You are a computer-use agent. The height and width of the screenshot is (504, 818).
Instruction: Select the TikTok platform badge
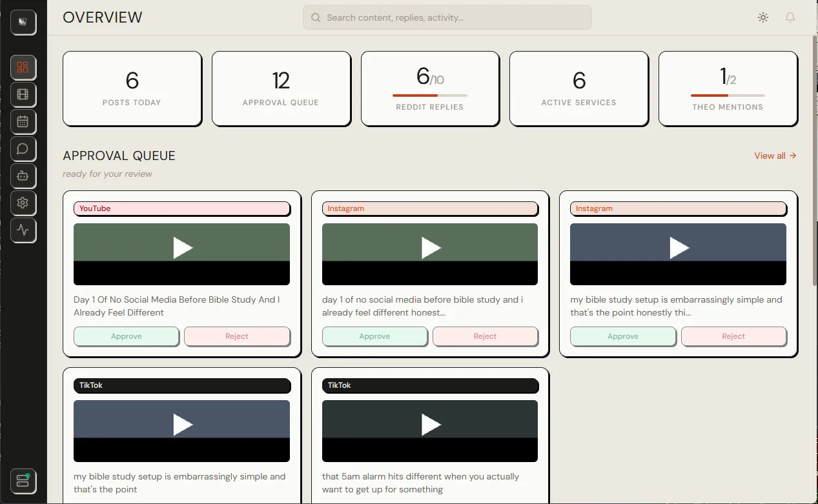tap(181, 385)
